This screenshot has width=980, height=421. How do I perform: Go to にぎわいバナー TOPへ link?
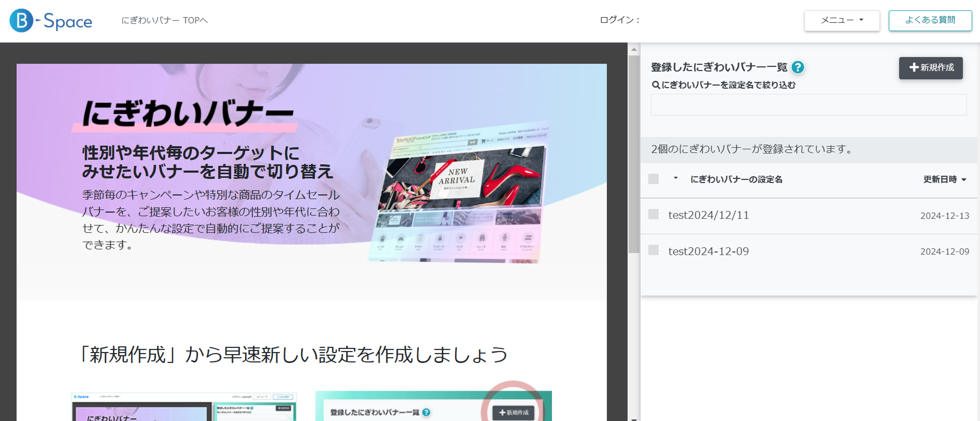(164, 21)
